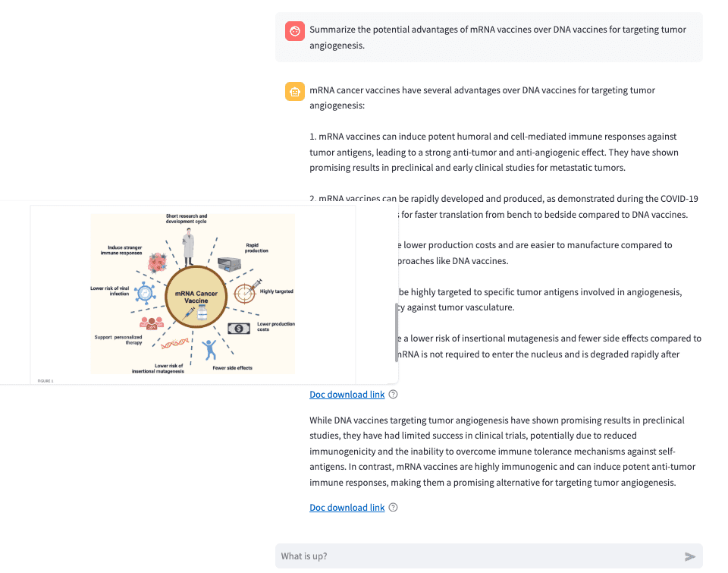
Task: Click the target crosshair icon in the figure
Action: (x=246, y=291)
